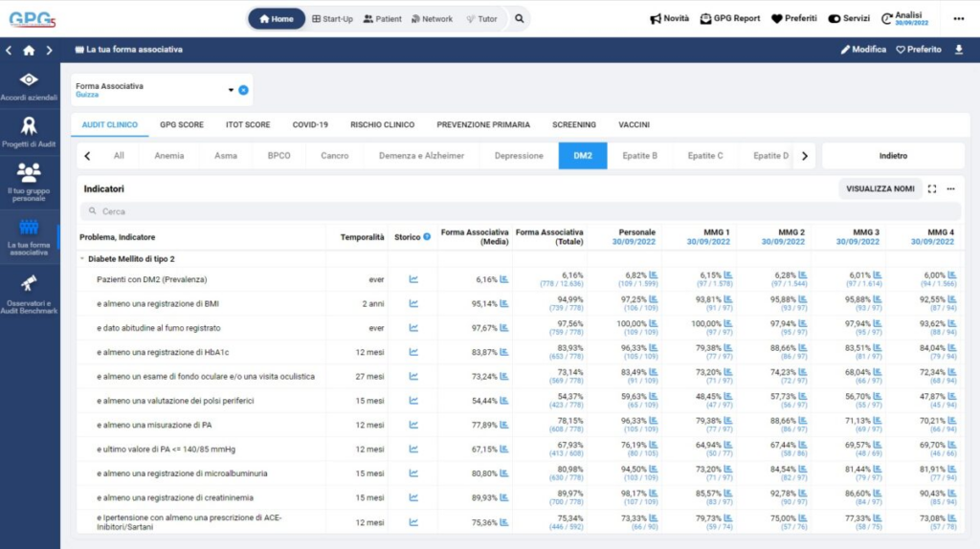Switch to the GPG SCORE tab
Image resolution: width=980 pixels, height=549 pixels.
(x=181, y=124)
